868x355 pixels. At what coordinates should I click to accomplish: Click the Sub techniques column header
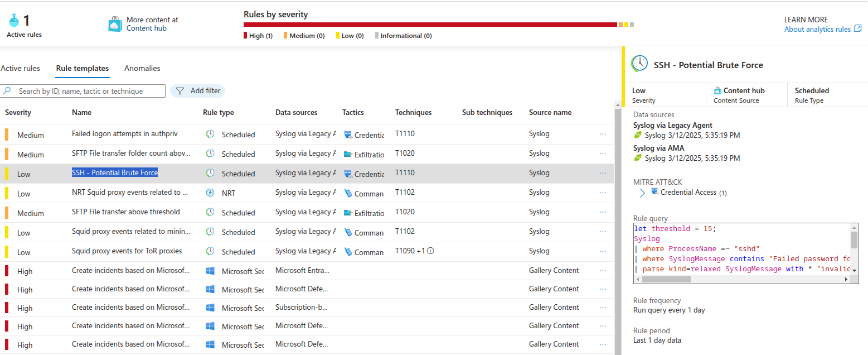pos(487,112)
